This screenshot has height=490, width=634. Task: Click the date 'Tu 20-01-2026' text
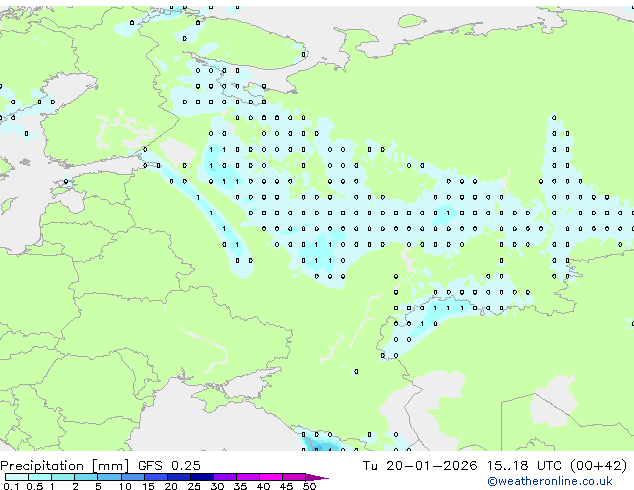420,466
